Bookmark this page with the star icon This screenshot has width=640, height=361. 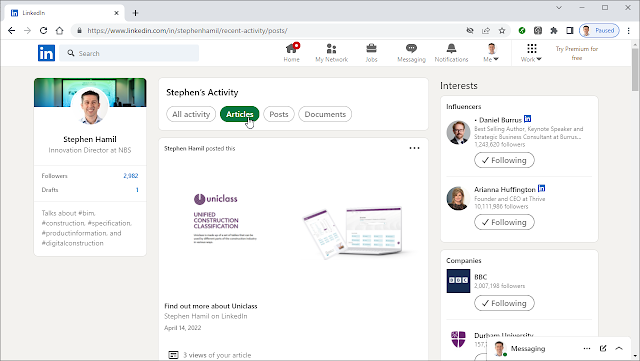[x=502, y=31]
